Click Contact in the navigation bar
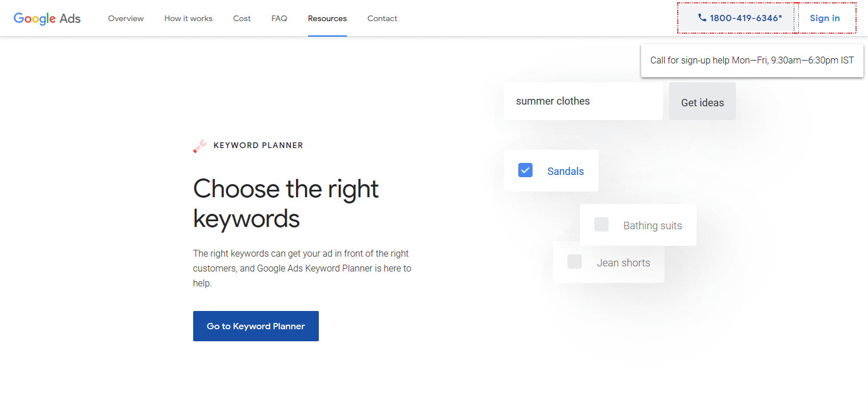The width and height of the screenshot is (868, 419). (x=382, y=18)
